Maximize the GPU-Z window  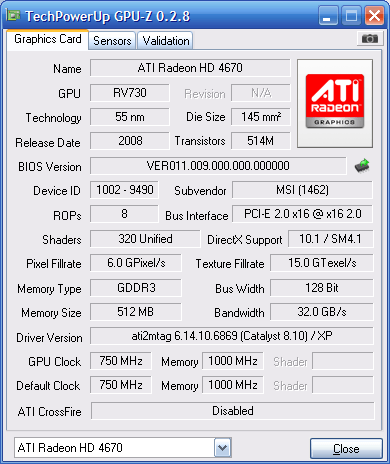pyautogui.click(x=351, y=15)
